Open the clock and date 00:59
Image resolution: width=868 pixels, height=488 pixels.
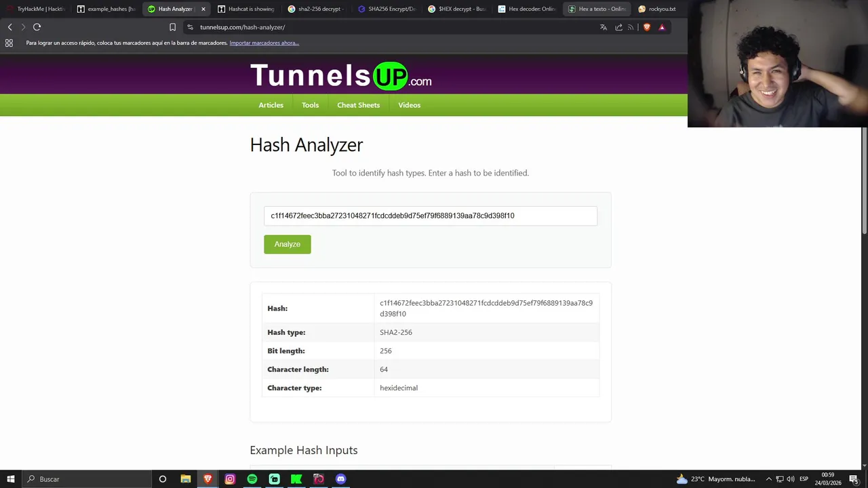click(x=828, y=479)
